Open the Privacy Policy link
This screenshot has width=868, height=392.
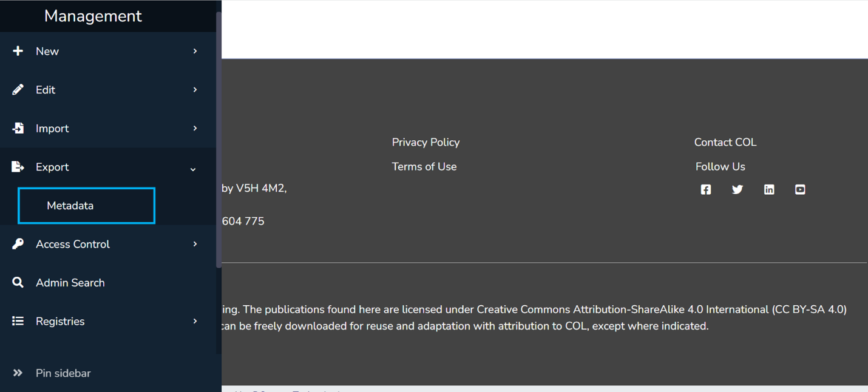tap(426, 142)
